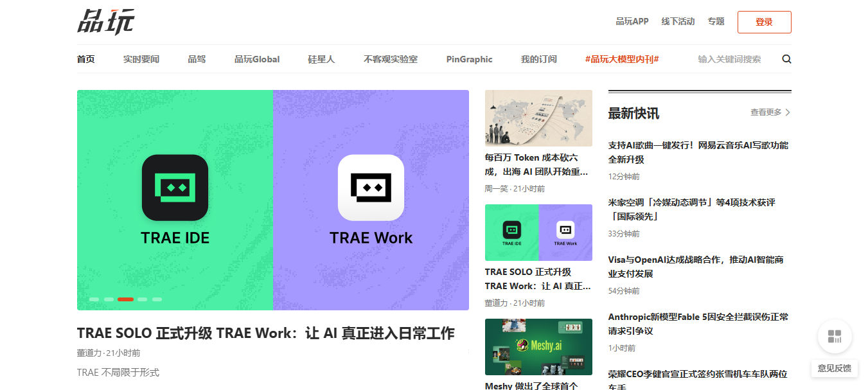Screen dimensions: 868x390
Task: Click the 33分钟前 timestamp
Action: point(624,233)
